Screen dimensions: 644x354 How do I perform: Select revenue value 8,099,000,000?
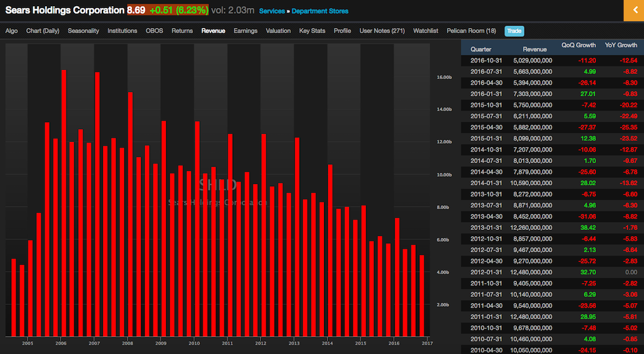pos(533,138)
